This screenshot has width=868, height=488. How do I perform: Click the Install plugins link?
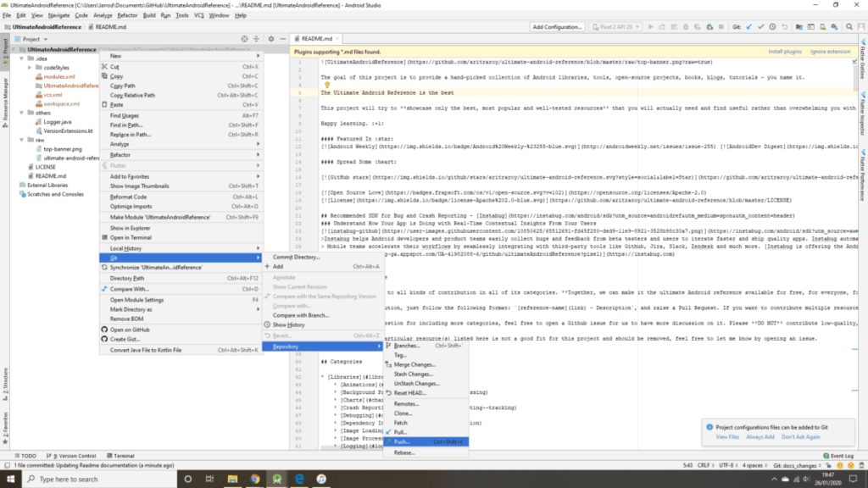tap(784, 52)
